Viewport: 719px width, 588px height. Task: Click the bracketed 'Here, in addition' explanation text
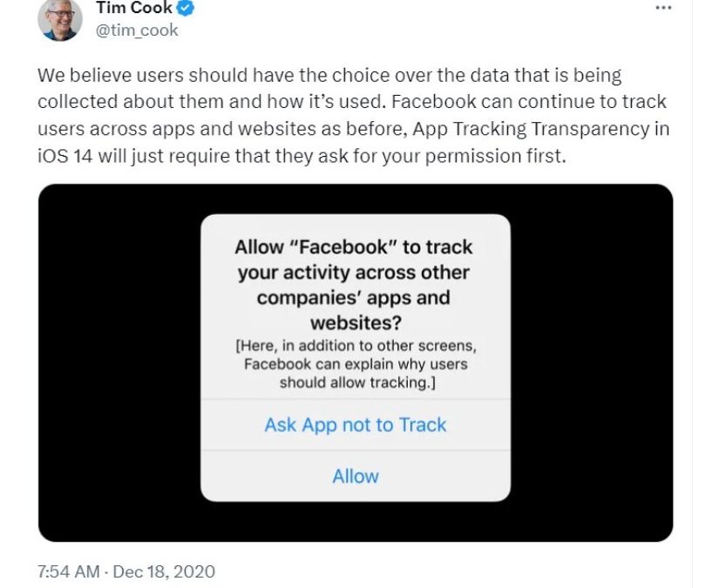[x=356, y=364]
